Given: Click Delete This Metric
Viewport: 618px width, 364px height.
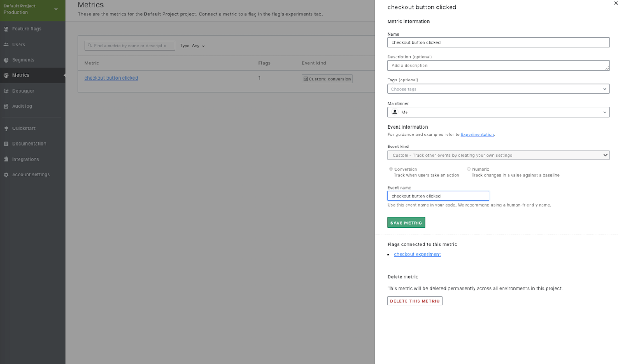Looking at the screenshot, I should [x=414, y=301].
